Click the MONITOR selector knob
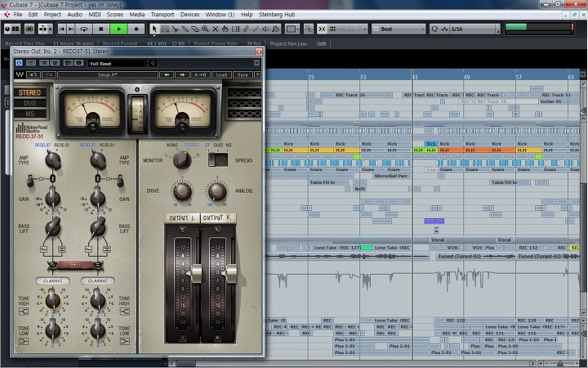 click(x=182, y=159)
